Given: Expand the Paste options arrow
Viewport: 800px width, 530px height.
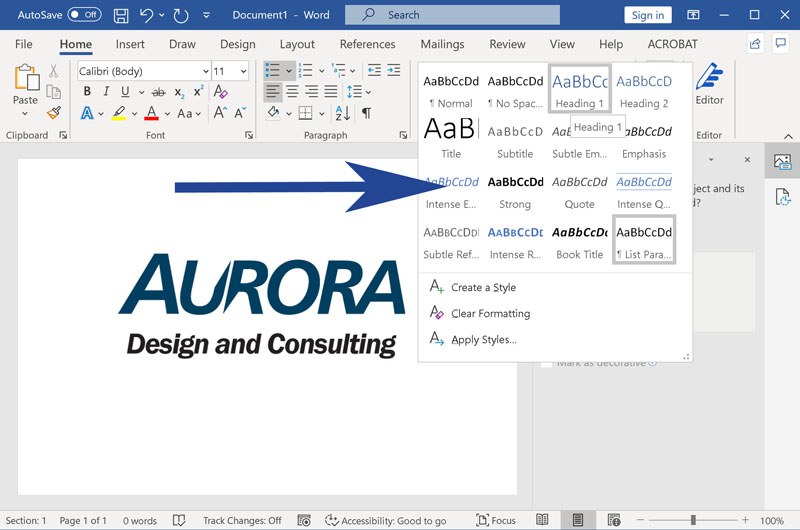Looking at the screenshot, I should click(25, 114).
